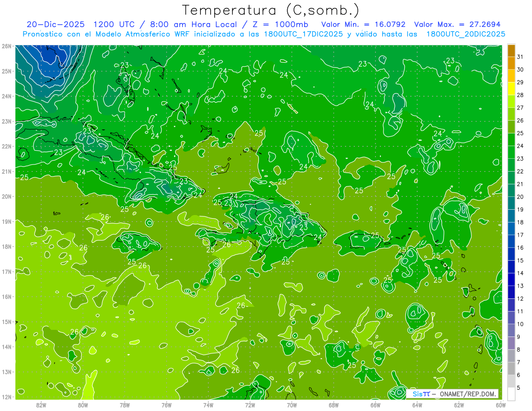
Task: Click the "1800UTC_20DIC2025" valid-until timestamp
Action: tap(466, 34)
